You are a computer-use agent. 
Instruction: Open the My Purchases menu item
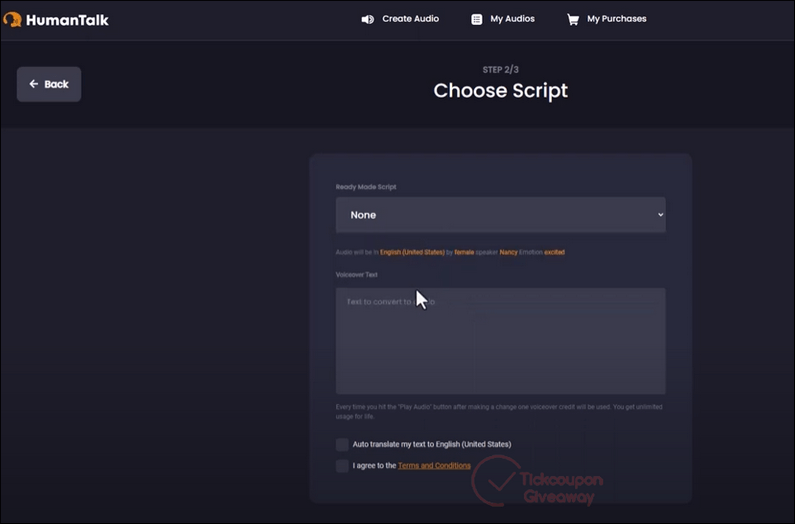click(606, 19)
